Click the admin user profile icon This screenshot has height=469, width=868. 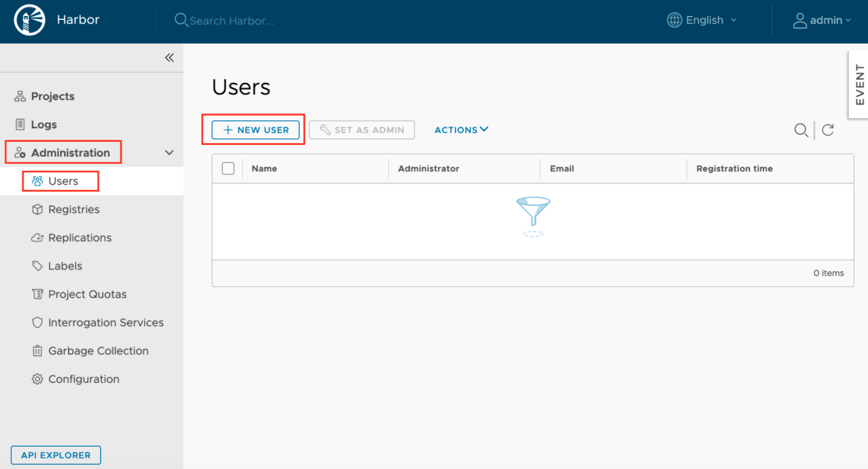click(800, 21)
